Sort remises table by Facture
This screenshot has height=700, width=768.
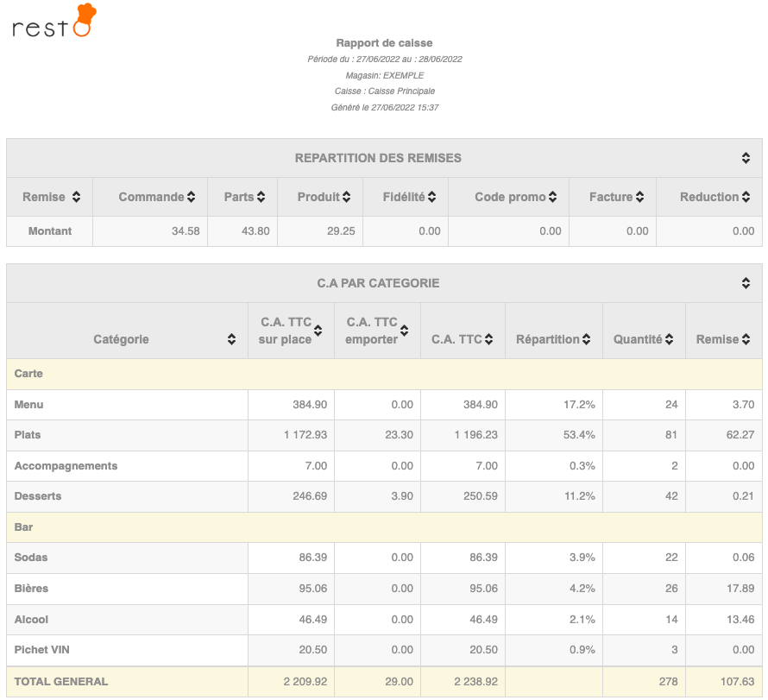tap(639, 198)
